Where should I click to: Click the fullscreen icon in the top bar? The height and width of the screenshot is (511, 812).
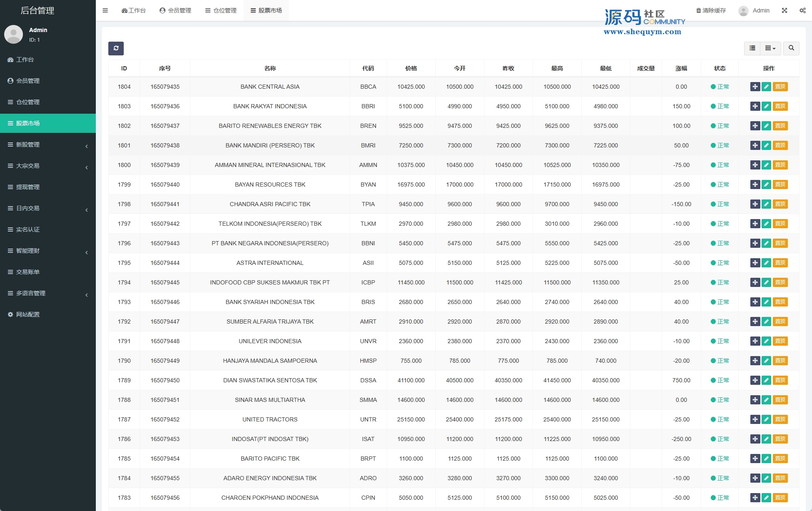[x=785, y=10]
